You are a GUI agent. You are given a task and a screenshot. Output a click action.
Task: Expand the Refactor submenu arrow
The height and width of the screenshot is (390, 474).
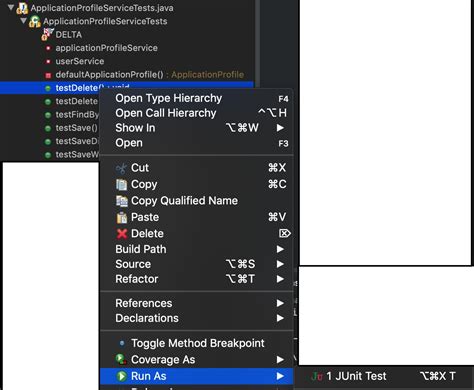pos(280,279)
